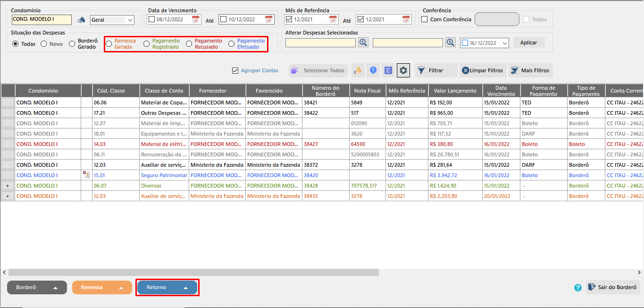Expand the Remessa menu button
The image size is (644, 308).
point(102,287)
